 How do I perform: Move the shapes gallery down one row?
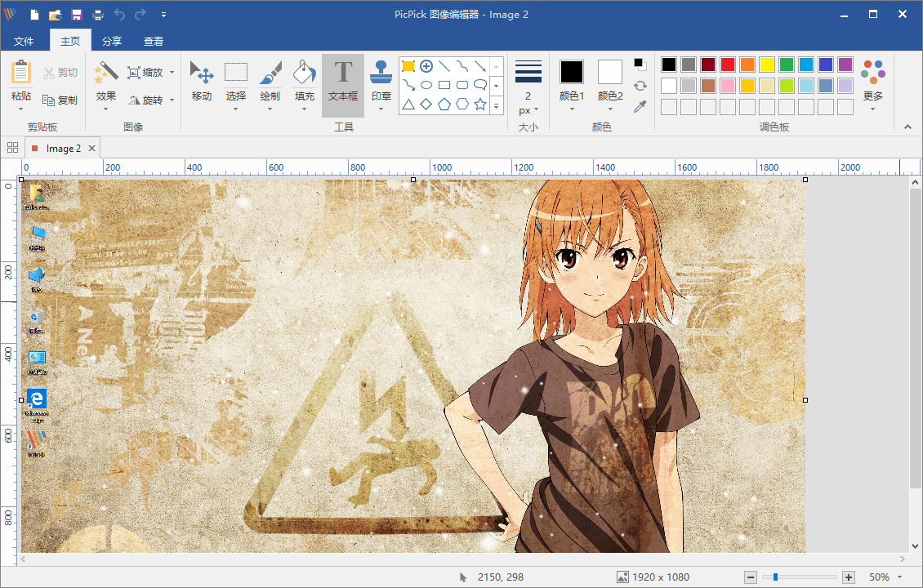[x=497, y=86]
